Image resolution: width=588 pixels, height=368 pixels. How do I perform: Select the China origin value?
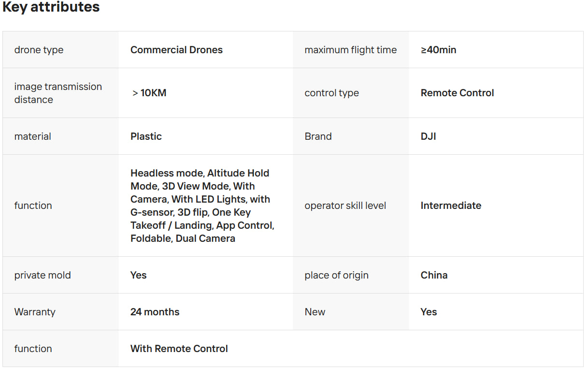(x=434, y=275)
